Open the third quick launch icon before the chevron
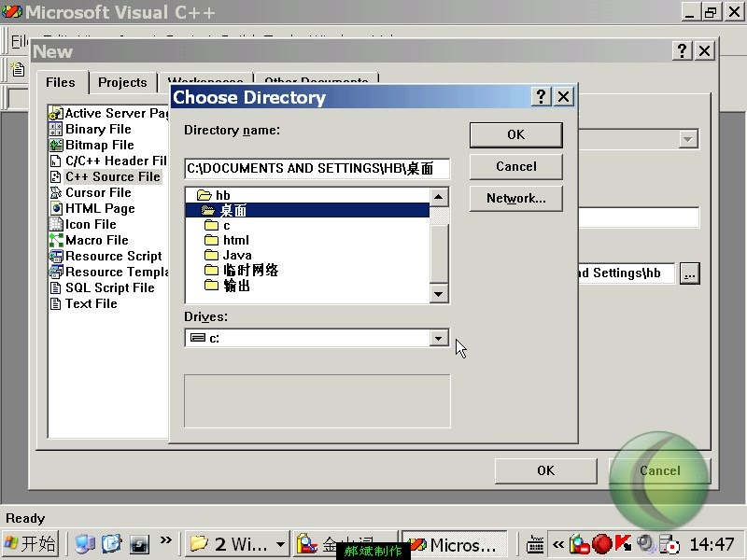Viewport: 747px width, 560px height. tap(139, 544)
